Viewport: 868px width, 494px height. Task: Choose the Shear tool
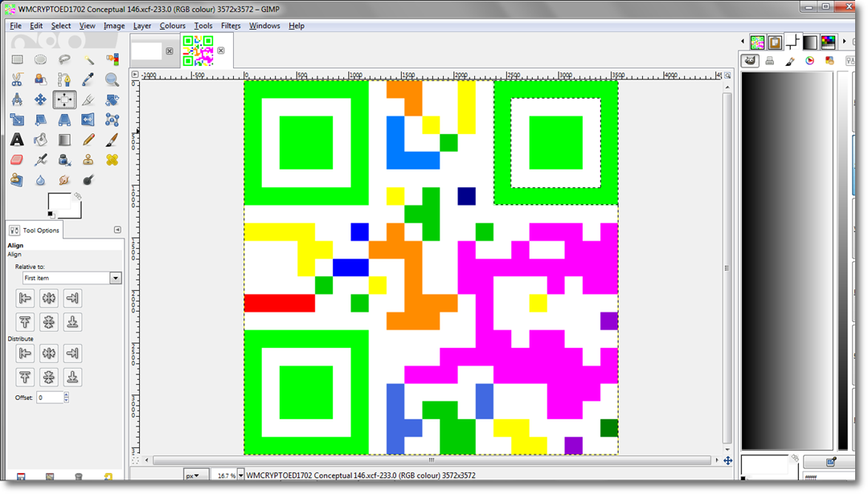40,120
